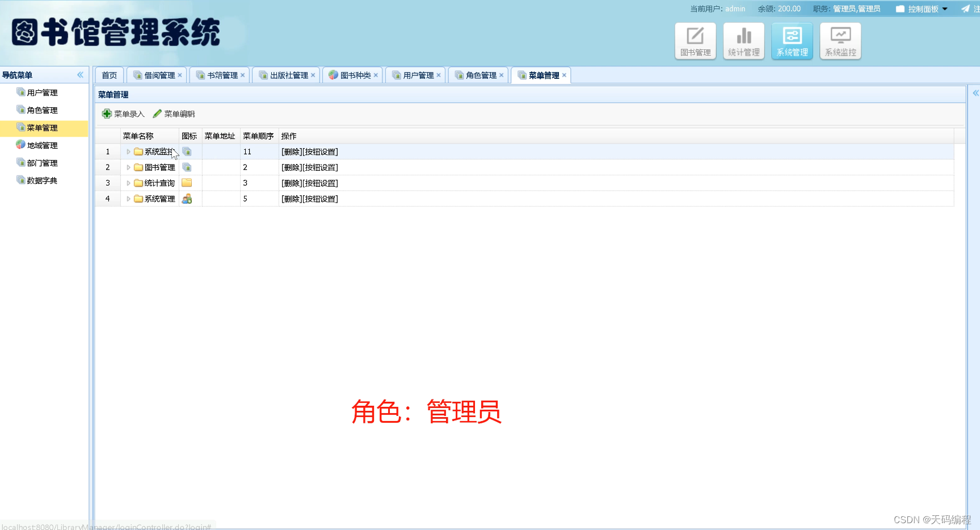Click the 菜单编辑 pencil icon

pos(157,113)
